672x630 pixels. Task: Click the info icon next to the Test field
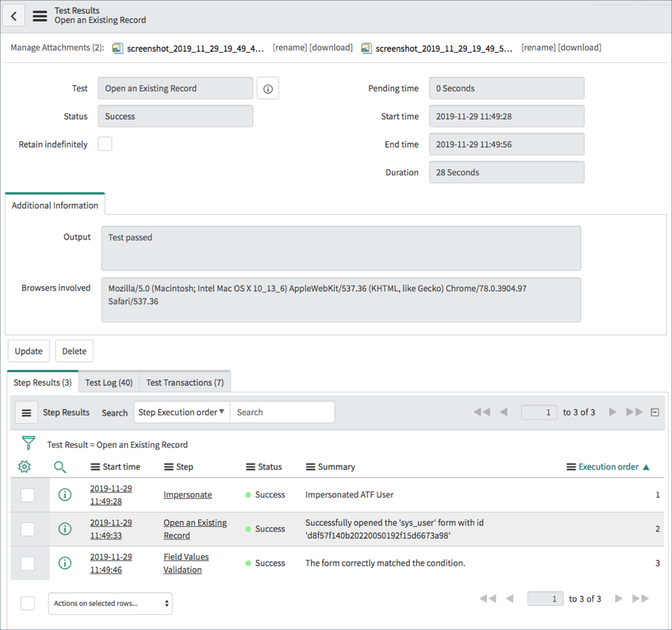pyautogui.click(x=267, y=88)
